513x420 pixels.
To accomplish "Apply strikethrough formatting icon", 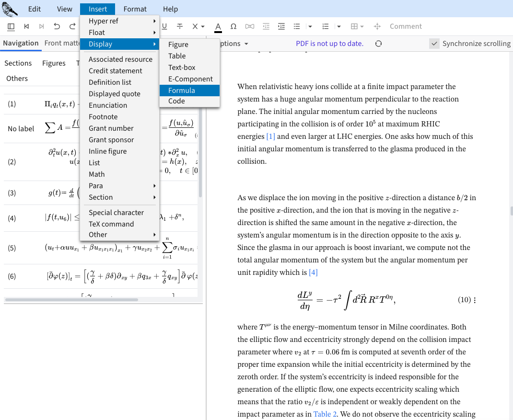I will point(179,26).
